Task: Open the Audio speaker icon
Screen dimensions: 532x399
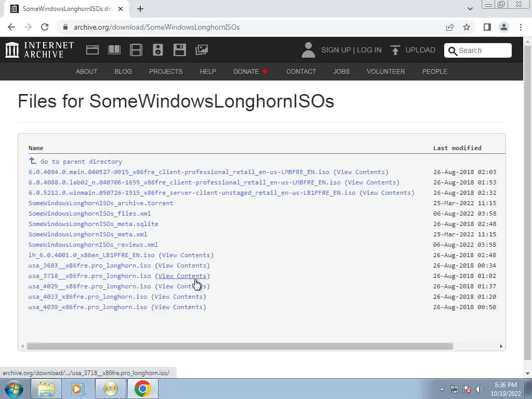Action: tap(158, 50)
